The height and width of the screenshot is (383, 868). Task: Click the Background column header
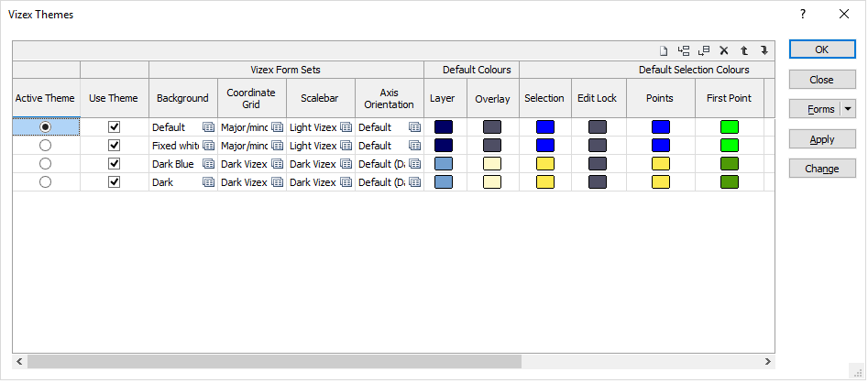click(182, 98)
